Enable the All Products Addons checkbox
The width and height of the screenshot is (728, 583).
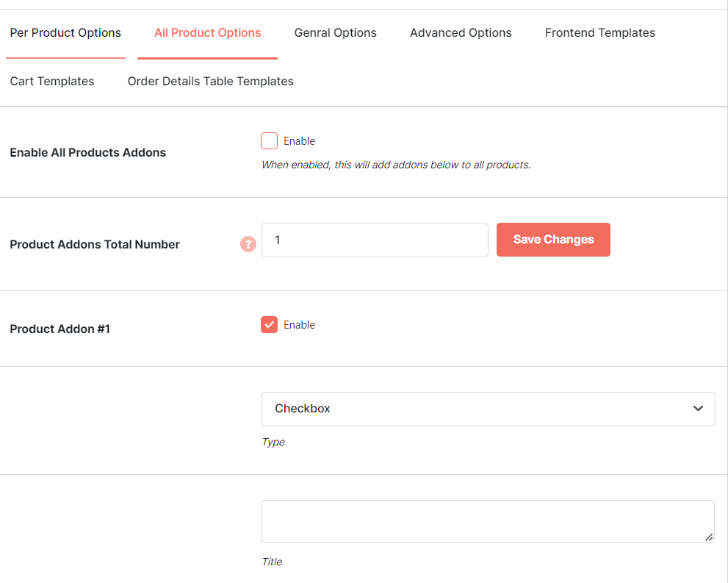click(270, 140)
